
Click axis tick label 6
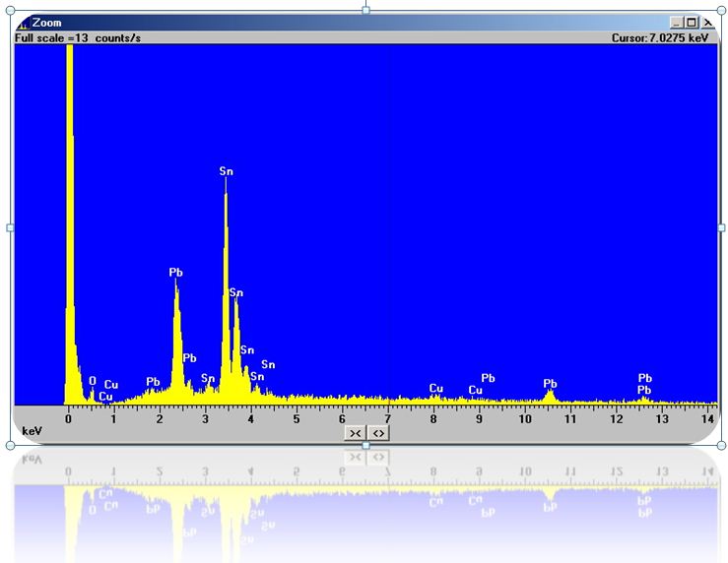[342, 419]
